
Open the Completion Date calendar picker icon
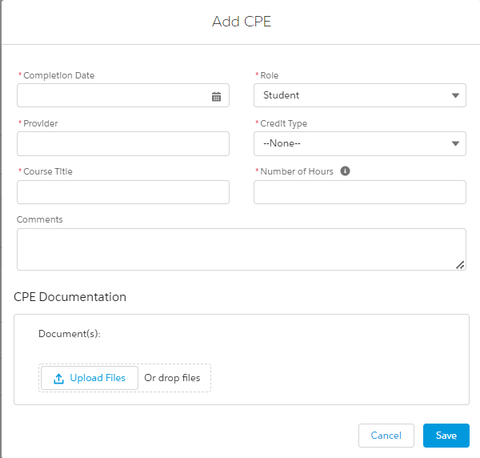pos(216,97)
